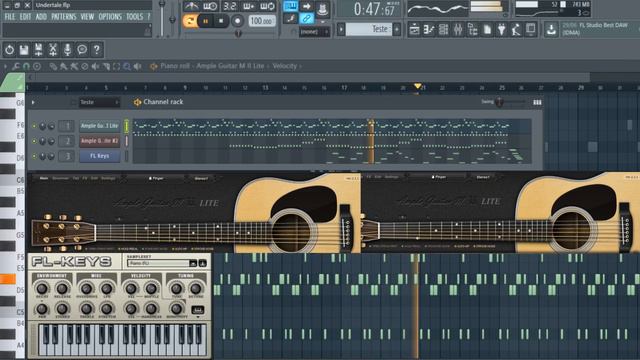This screenshot has width=640, height=360.
Task: Open the piano roll view
Action: coord(429,29)
